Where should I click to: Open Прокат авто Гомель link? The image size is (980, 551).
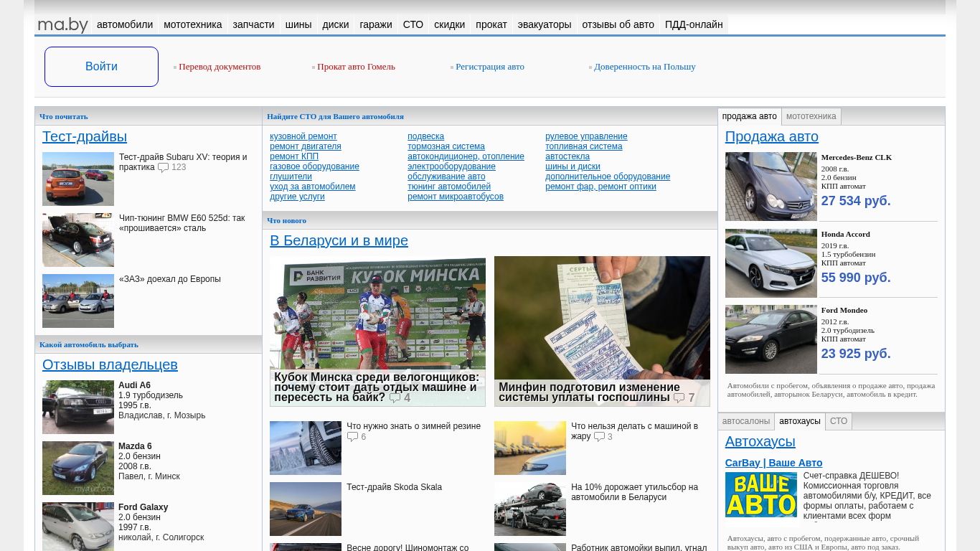[x=357, y=67]
